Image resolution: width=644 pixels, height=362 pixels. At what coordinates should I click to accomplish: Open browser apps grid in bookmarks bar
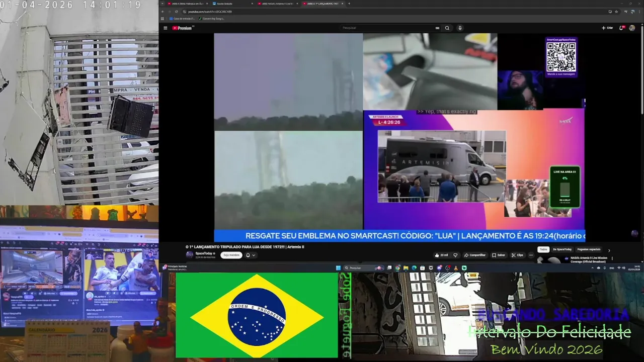(x=163, y=19)
